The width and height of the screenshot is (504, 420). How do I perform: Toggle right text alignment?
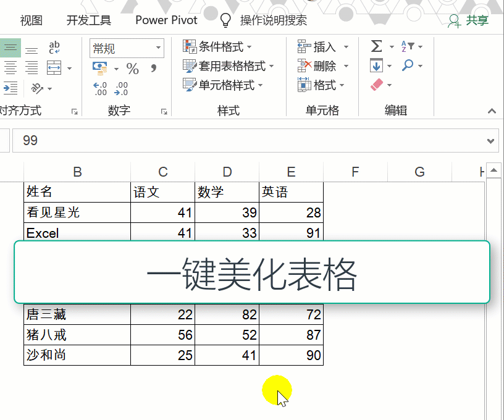tap(31, 68)
